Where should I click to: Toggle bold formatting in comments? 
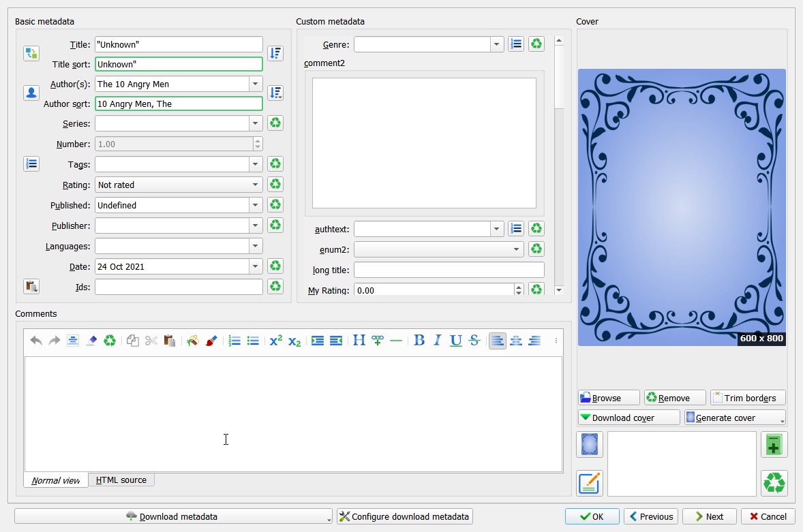pyautogui.click(x=419, y=341)
